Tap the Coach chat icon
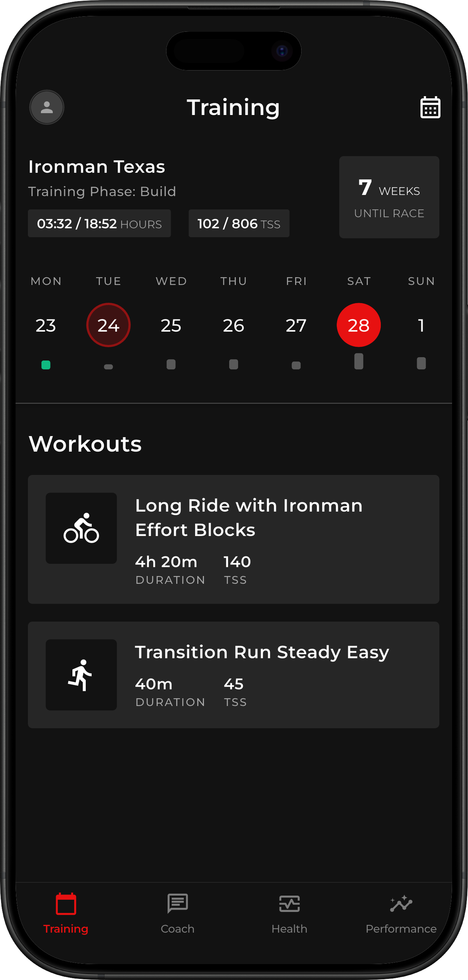The image size is (468, 980). coord(177,903)
